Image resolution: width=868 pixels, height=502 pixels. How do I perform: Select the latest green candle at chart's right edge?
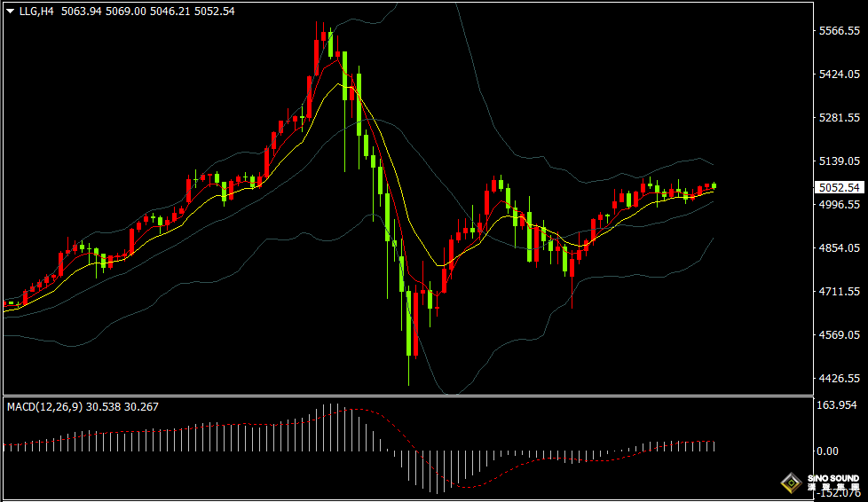[x=714, y=185]
